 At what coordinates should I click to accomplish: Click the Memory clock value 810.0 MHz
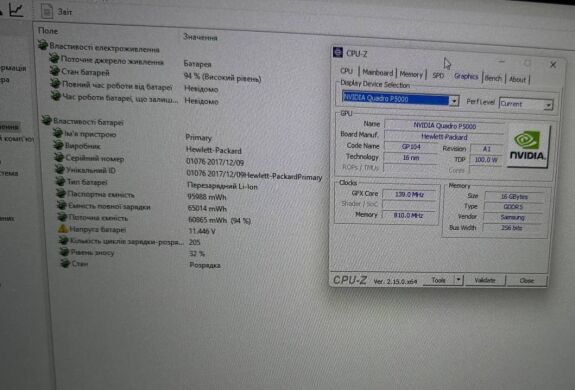pos(408,216)
